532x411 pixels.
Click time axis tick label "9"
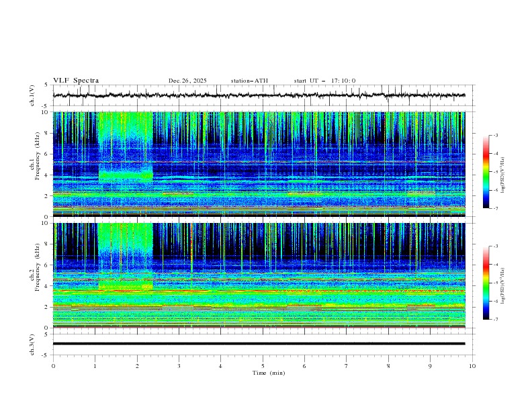coord(430,366)
